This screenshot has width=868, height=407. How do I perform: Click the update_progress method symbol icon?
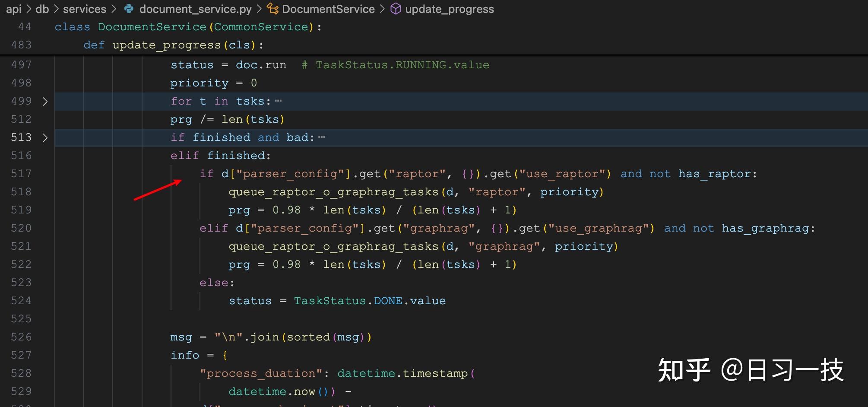[x=396, y=9]
